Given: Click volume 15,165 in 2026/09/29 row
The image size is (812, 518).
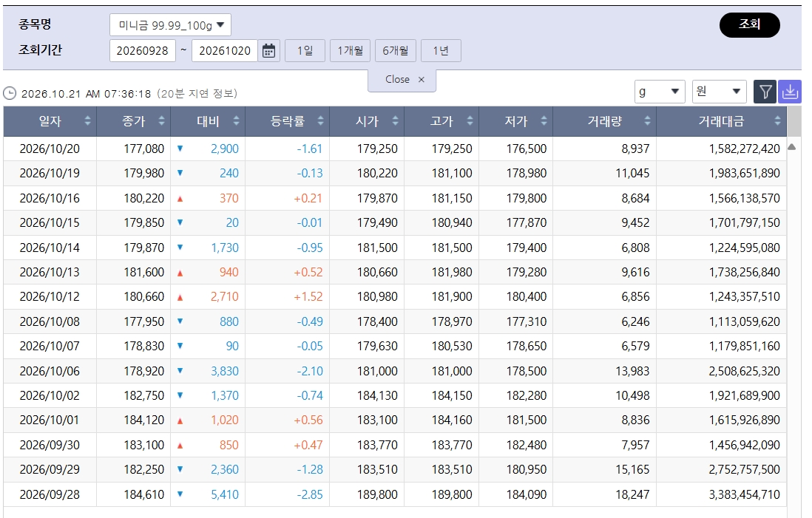Looking at the screenshot, I should coord(632,470).
